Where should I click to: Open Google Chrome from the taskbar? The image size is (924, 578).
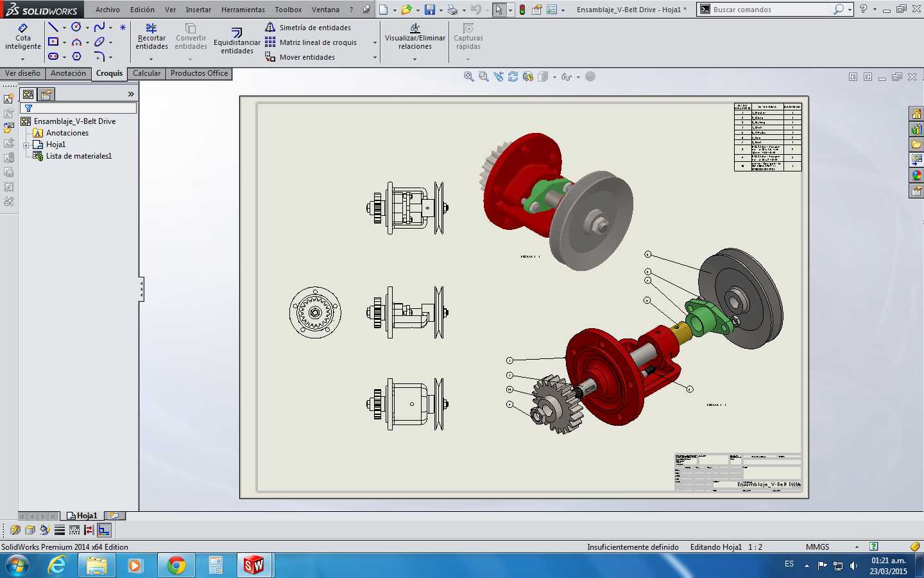pyautogui.click(x=175, y=565)
